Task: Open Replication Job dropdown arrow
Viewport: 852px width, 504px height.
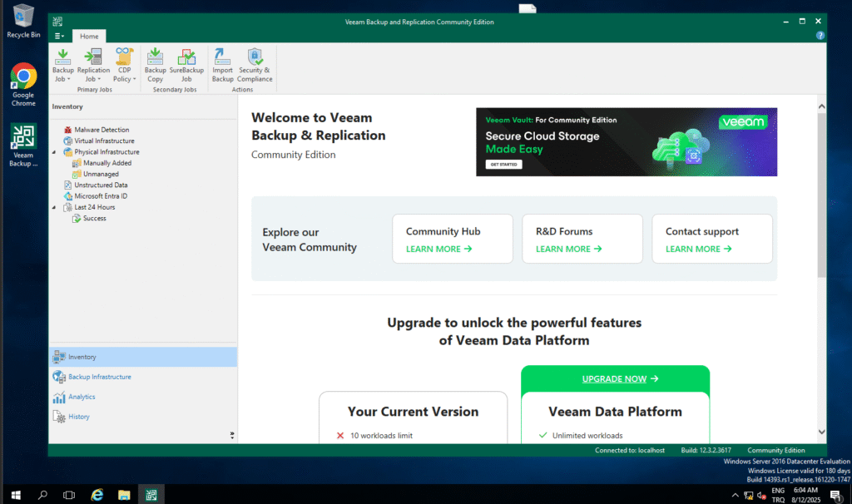Action: (99, 79)
